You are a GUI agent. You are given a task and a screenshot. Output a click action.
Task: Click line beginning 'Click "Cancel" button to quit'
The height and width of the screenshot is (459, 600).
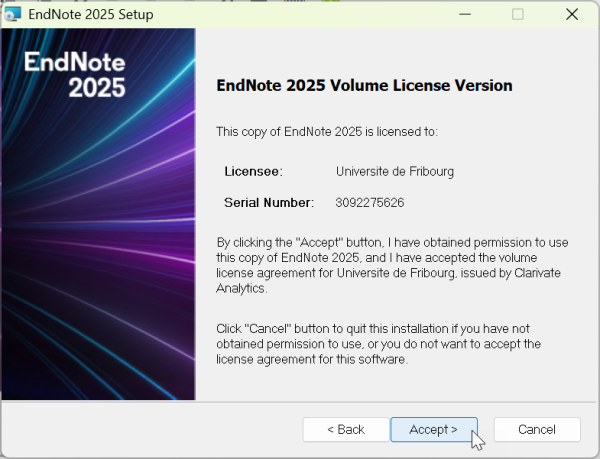click(x=373, y=329)
